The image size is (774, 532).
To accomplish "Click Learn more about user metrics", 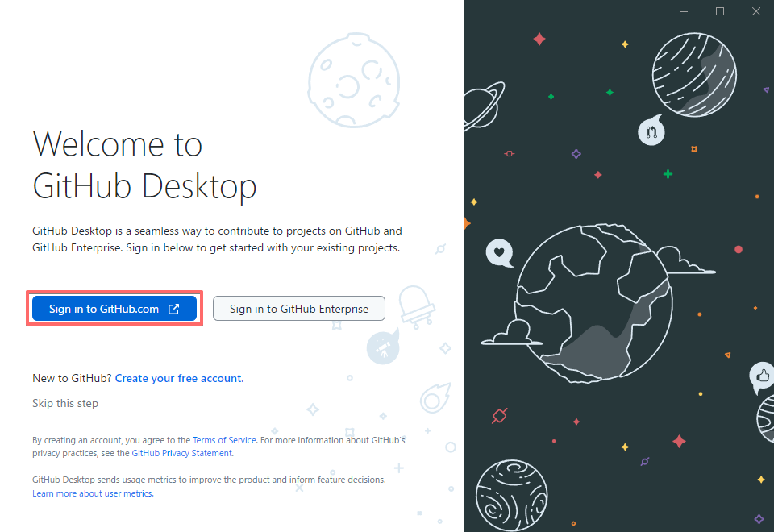I will [x=92, y=493].
